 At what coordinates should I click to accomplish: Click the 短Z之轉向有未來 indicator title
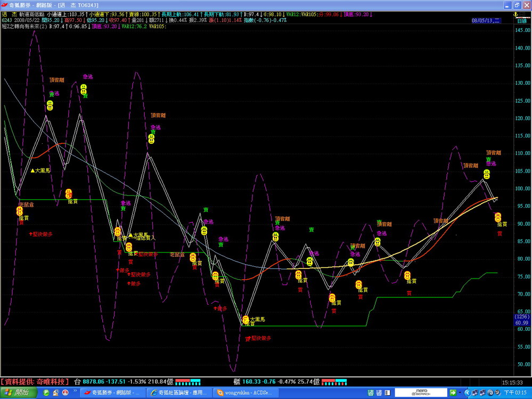[x=24, y=26]
